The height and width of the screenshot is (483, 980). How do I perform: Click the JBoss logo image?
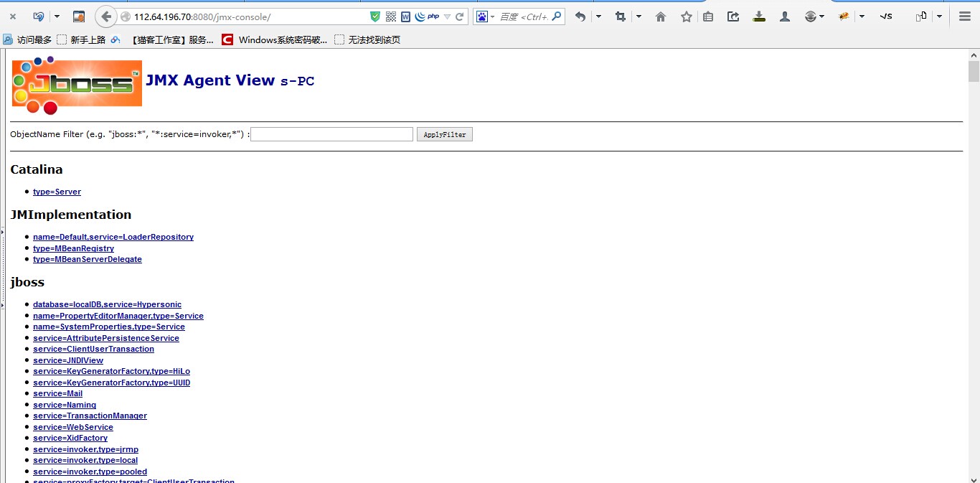[77, 85]
